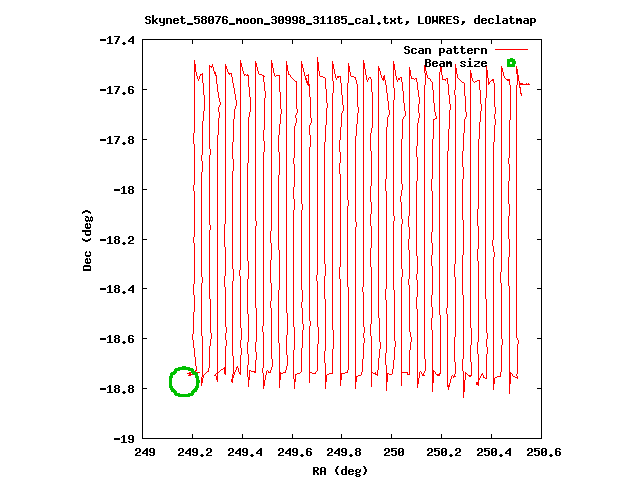Click the 249.2 RA tick label
This screenshot has height=480, width=640.
(x=195, y=452)
